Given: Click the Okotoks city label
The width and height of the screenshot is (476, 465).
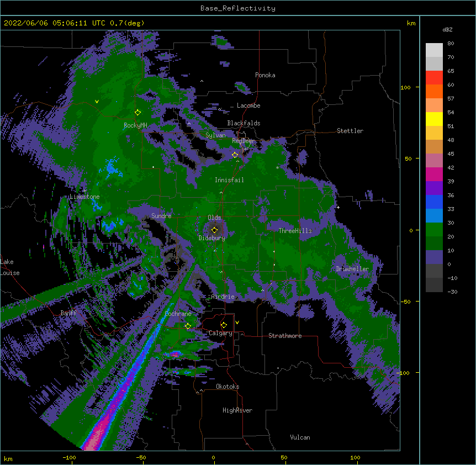Looking at the screenshot, I should coord(228,387).
